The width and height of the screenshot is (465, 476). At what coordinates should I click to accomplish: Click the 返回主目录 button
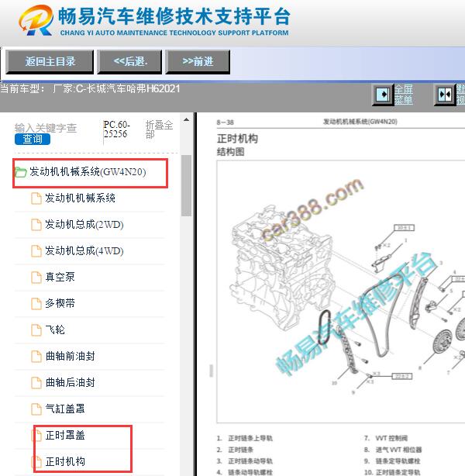coord(50,61)
